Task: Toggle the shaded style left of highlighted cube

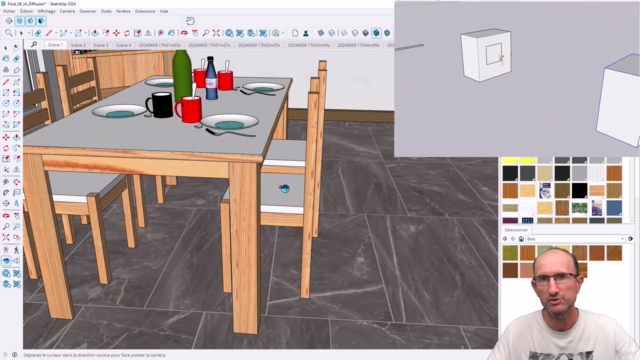Action: click(x=366, y=33)
